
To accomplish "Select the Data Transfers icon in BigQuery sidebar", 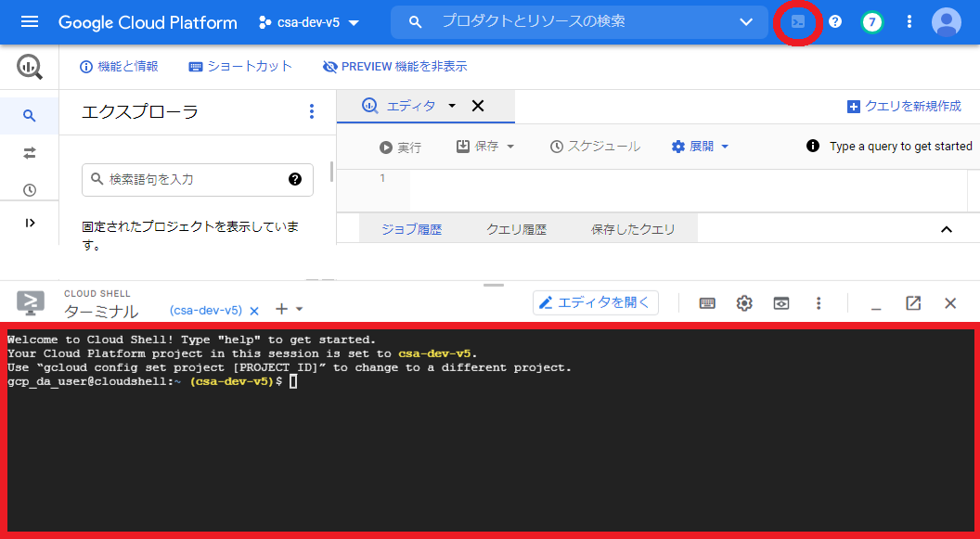I will pos(31,151).
